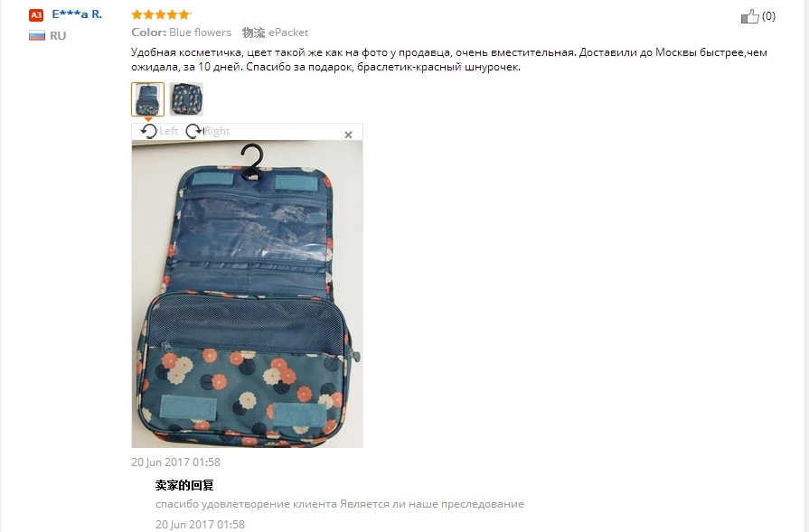Open reviewer profile E***a R.

[77, 14]
